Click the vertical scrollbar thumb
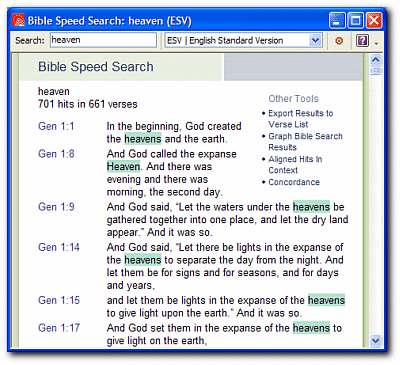The image size is (400, 365). click(375, 71)
